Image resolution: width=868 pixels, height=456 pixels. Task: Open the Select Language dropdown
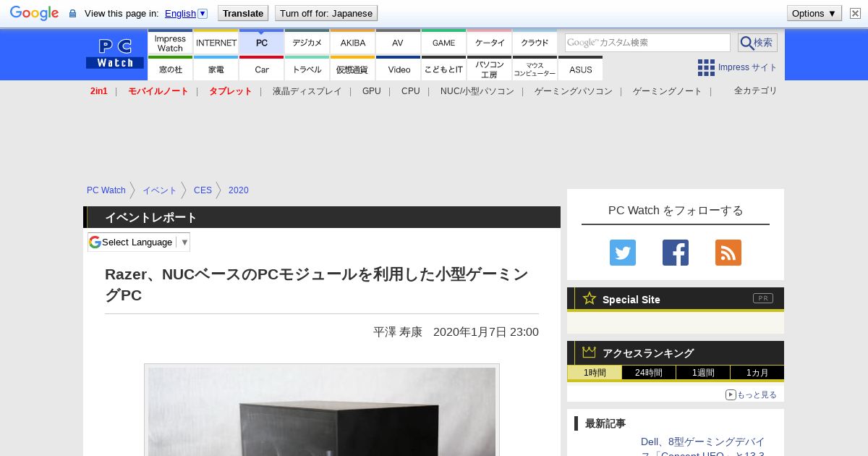click(x=139, y=242)
